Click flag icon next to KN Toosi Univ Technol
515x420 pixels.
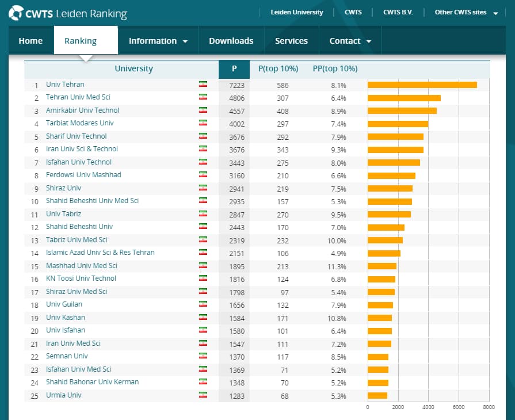(x=203, y=278)
